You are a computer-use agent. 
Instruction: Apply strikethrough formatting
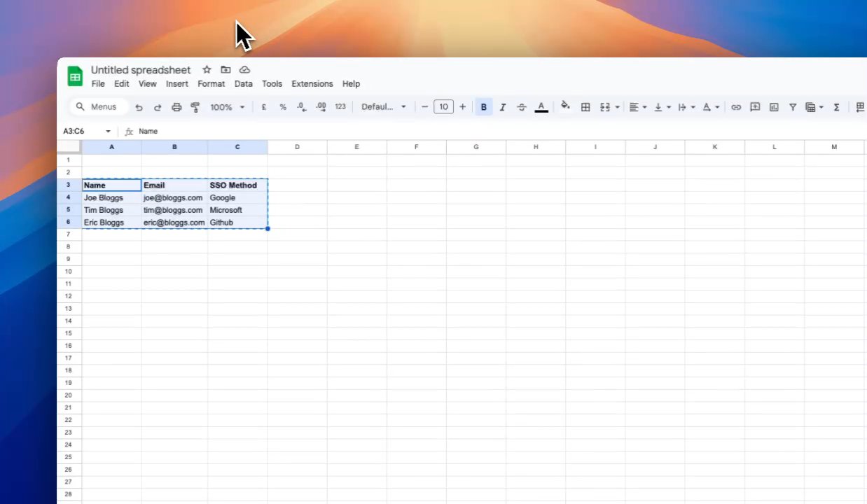[x=522, y=107]
